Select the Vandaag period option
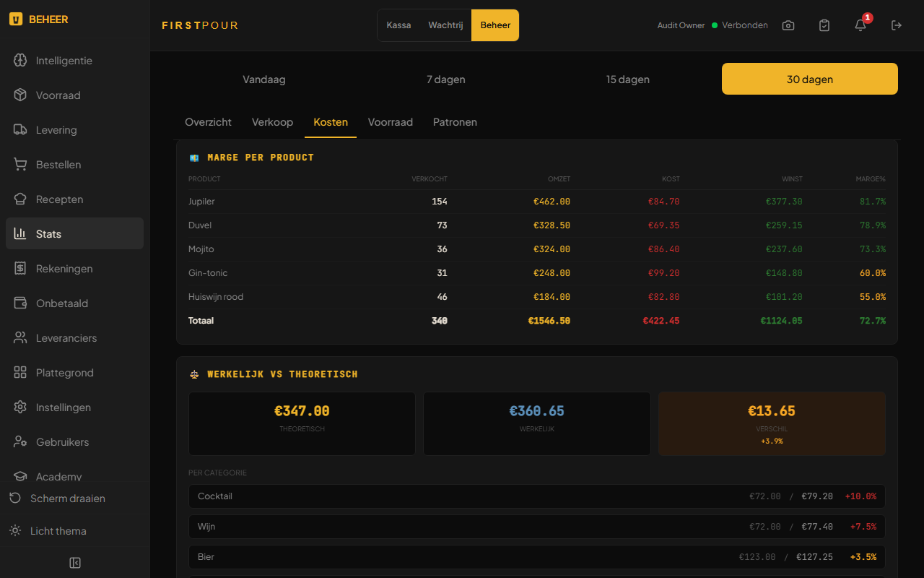 tap(264, 79)
